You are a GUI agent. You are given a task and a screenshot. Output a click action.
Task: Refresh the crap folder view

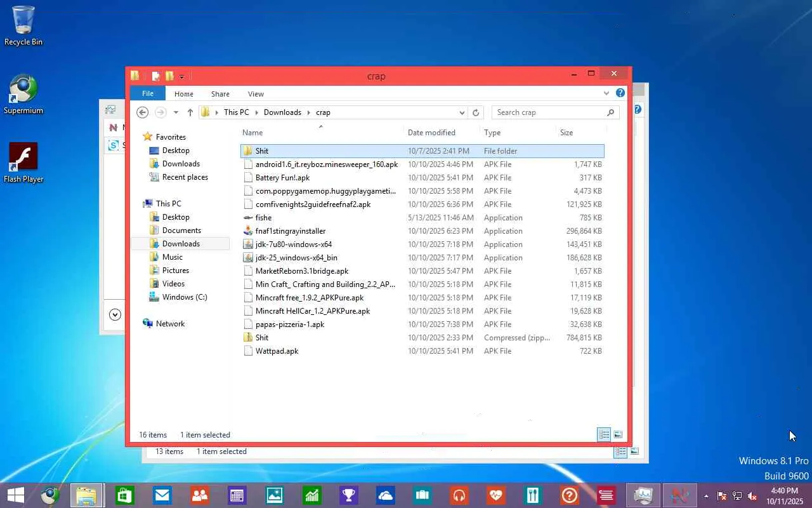(476, 112)
